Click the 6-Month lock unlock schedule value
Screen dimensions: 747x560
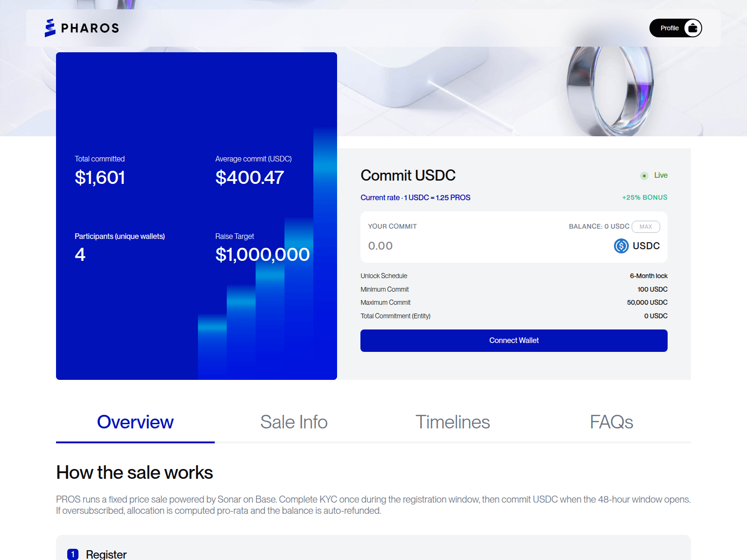(x=648, y=276)
